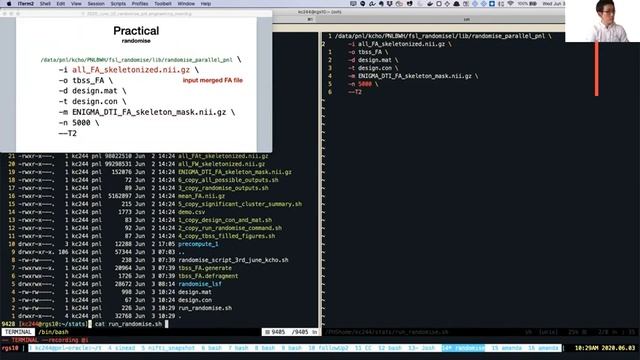Click the battery indicator in menu bar
Screen dimensions: 640x360
point(527,4)
